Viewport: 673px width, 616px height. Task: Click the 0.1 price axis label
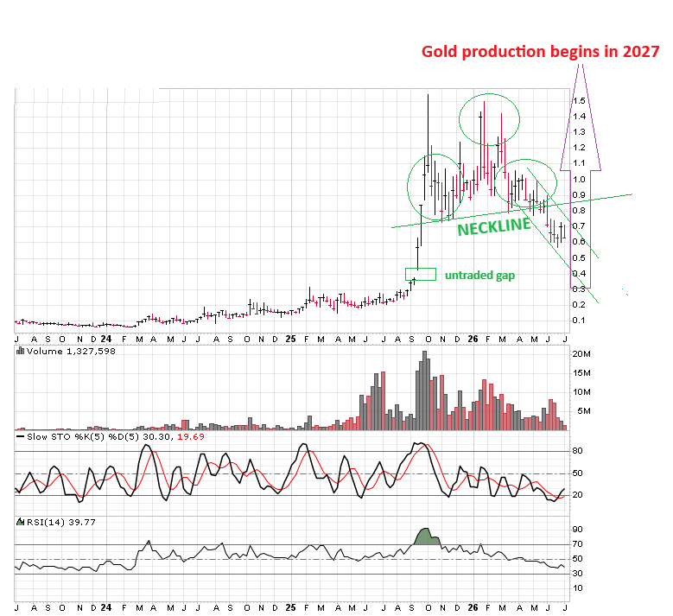[579, 321]
